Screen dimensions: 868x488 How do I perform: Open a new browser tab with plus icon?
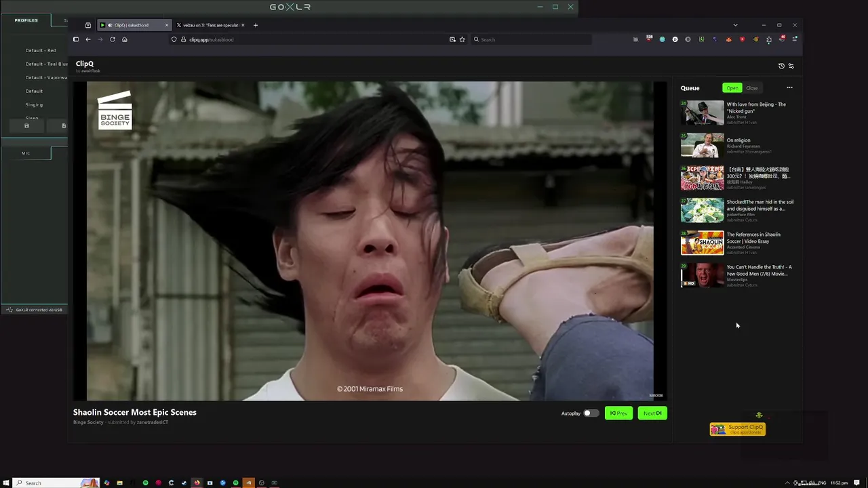click(256, 25)
